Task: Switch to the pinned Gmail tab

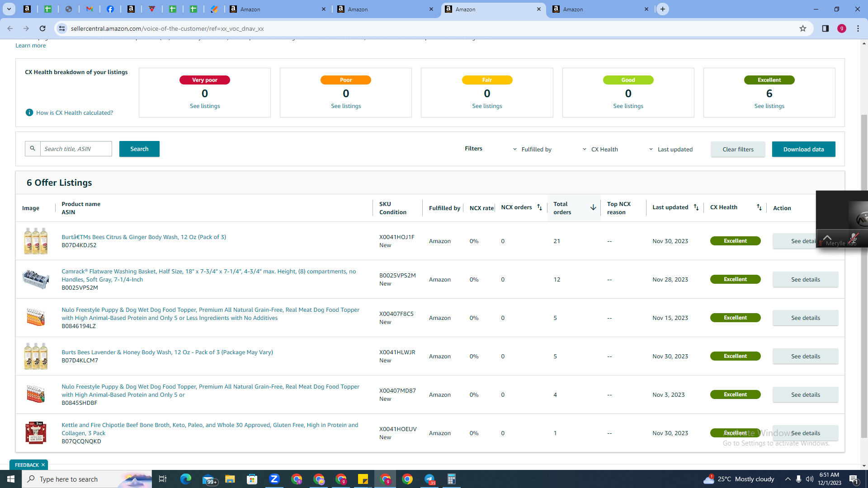Action: tap(90, 9)
